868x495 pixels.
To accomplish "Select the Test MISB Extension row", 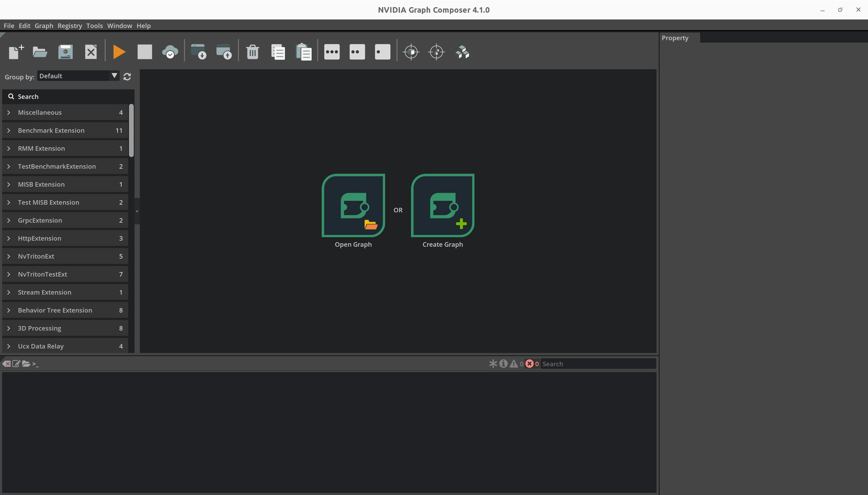I will 65,202.
